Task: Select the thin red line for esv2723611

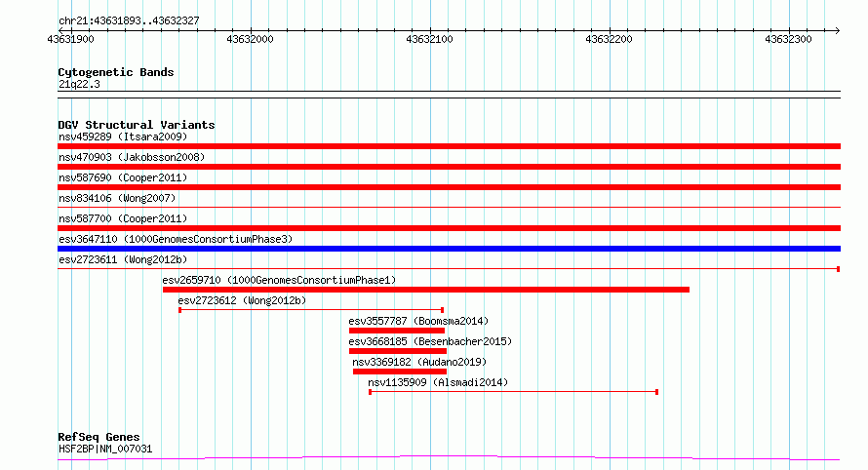Action: [449, 269]
